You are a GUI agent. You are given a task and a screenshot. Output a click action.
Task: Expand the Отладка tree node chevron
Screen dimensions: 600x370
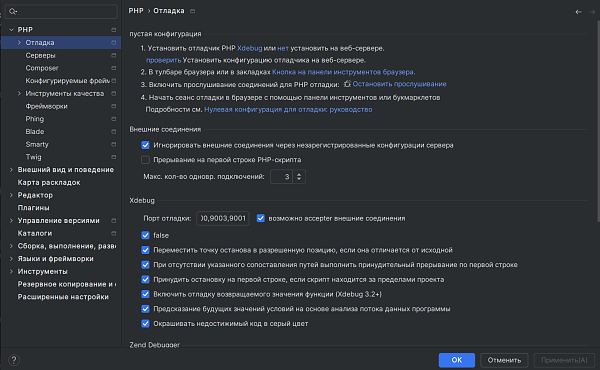[x=19, y=42]
